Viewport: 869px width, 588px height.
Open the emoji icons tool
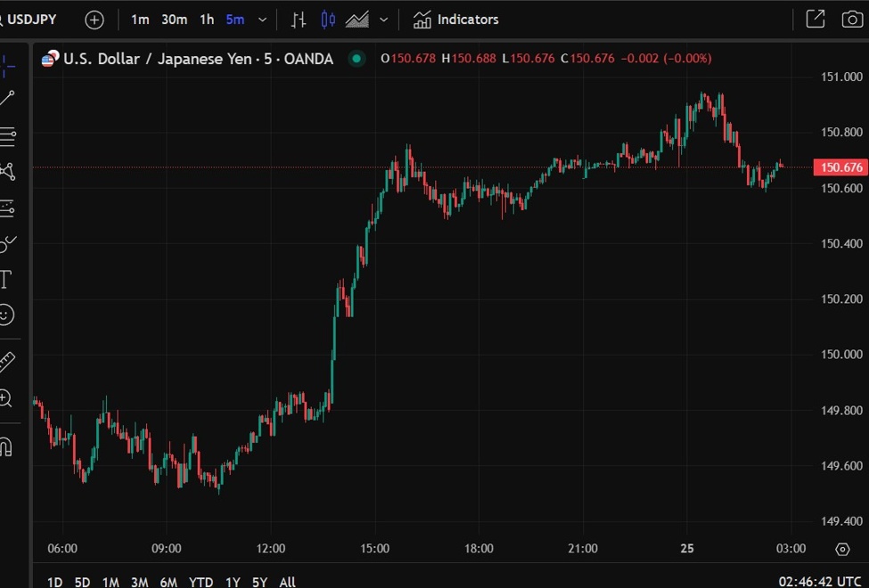[6, 314]
